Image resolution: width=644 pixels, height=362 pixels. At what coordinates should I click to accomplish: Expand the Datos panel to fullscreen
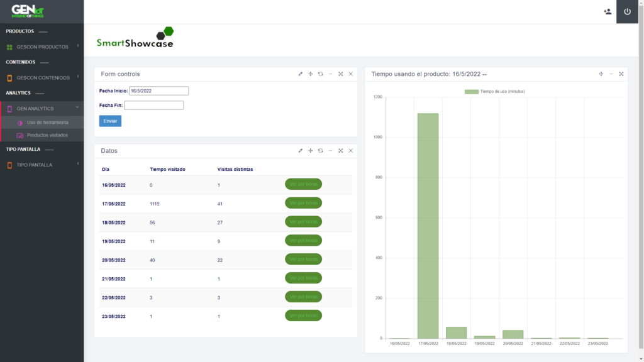click(340, 151)
